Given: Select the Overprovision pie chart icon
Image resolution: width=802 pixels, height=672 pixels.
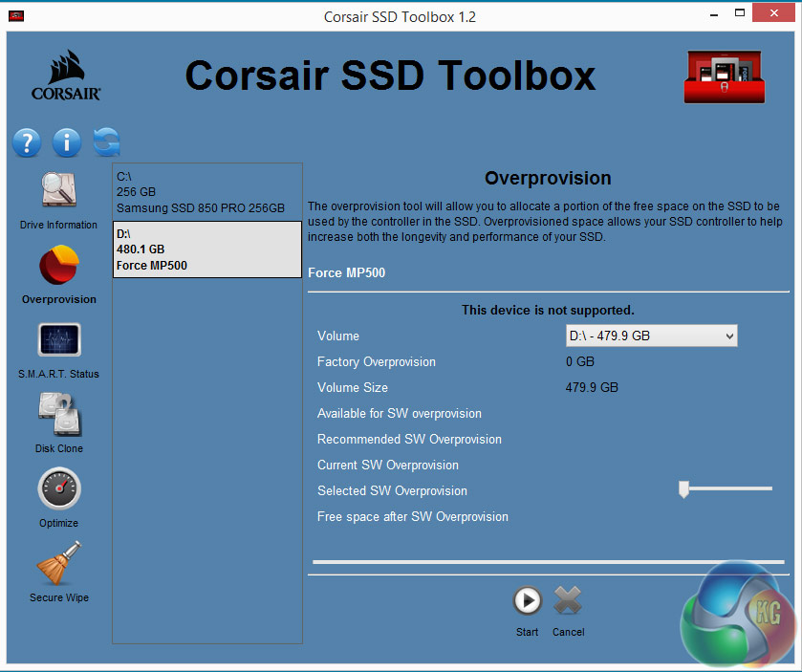Looking at the screenshot, I should [59, 266].
